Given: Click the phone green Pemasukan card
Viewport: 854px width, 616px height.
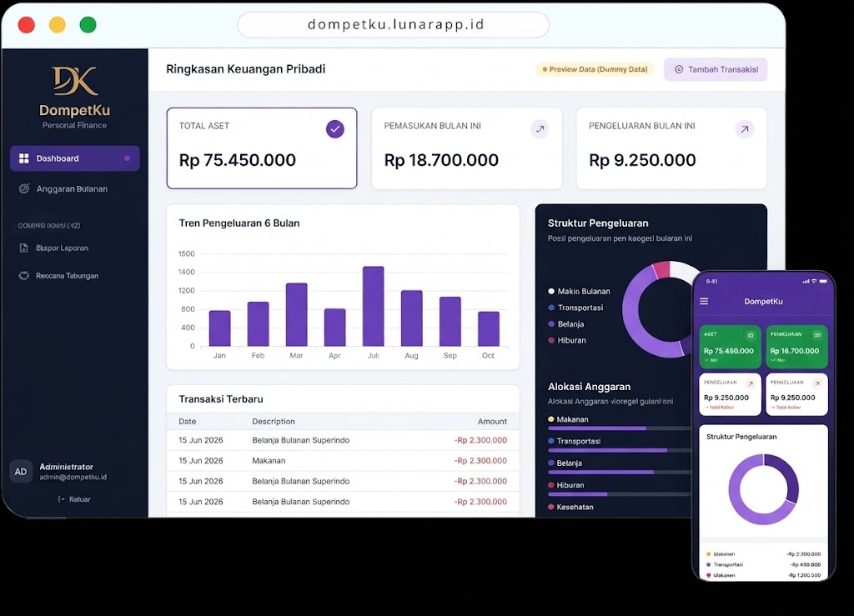Looking at the screenshot, I should (796, 348).
